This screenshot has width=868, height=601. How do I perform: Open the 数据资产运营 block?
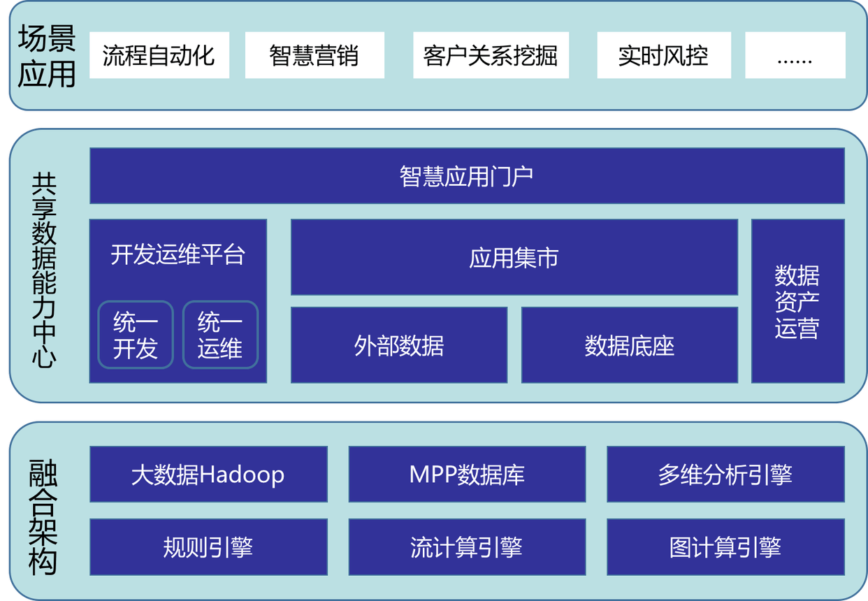[798, 301]
